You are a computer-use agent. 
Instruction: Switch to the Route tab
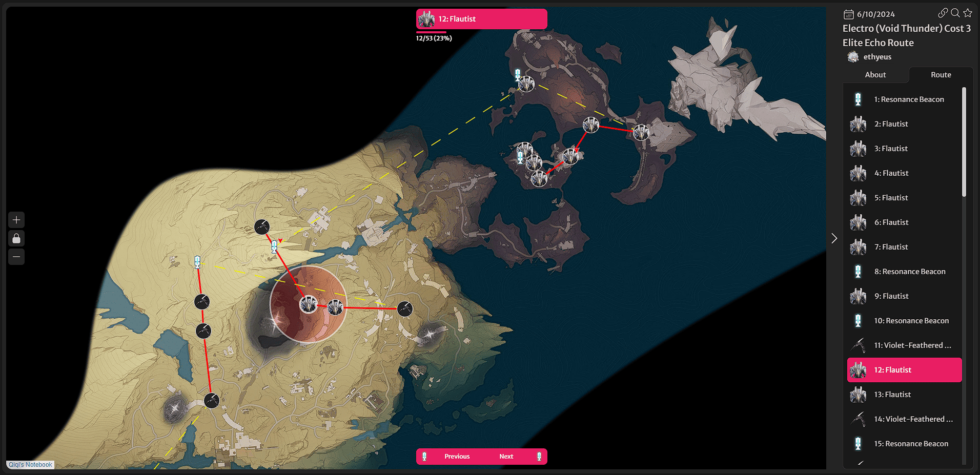click(941, 75)
